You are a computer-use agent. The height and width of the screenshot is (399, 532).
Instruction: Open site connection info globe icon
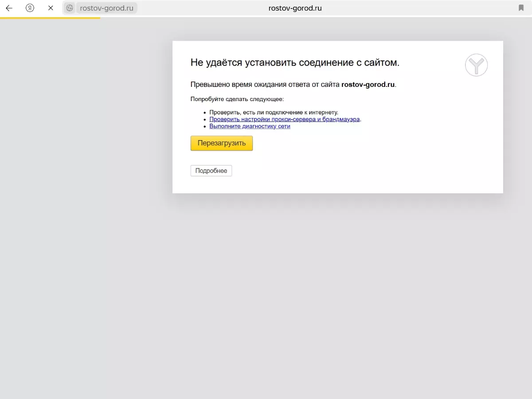70,8
